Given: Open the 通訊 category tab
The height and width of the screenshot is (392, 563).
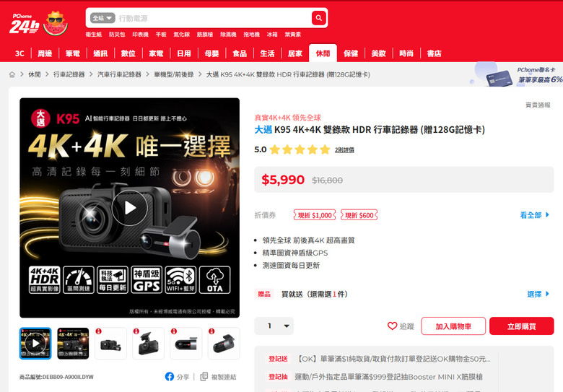Looking at the screenshot, I should tap(100, 53).
